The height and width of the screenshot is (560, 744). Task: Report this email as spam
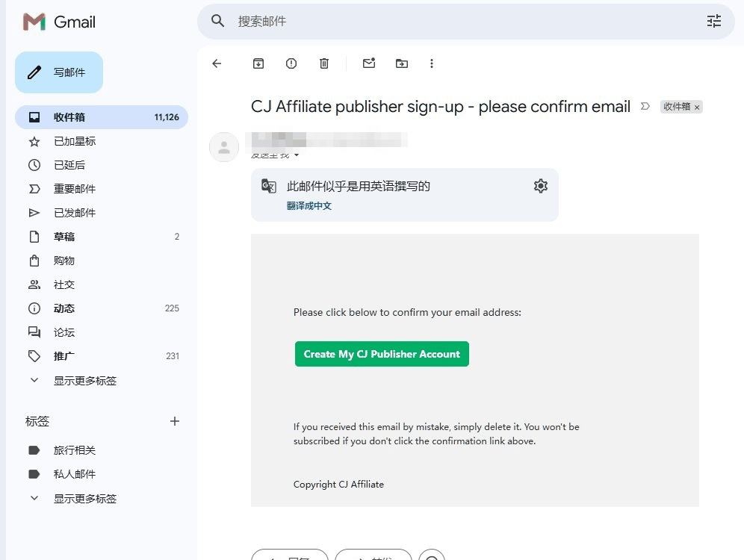pyautogui.click(x=291, y=63)
